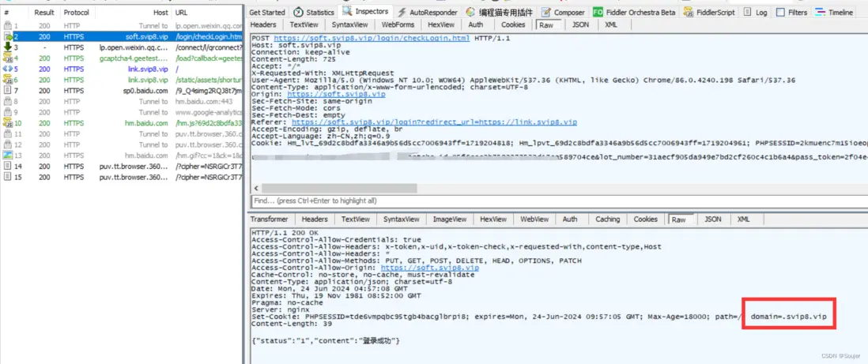Select response Caching tab
This screenshot has height=364, width=868.
607,220
